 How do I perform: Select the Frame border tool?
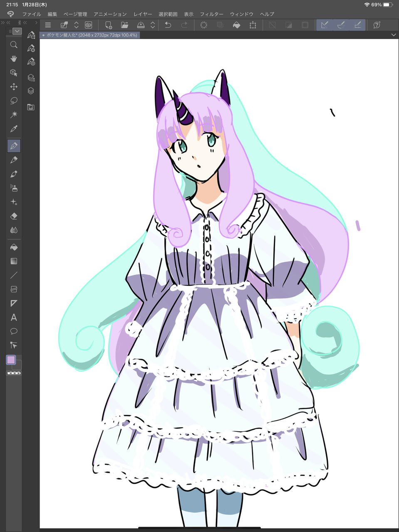(x=14, y=289)
